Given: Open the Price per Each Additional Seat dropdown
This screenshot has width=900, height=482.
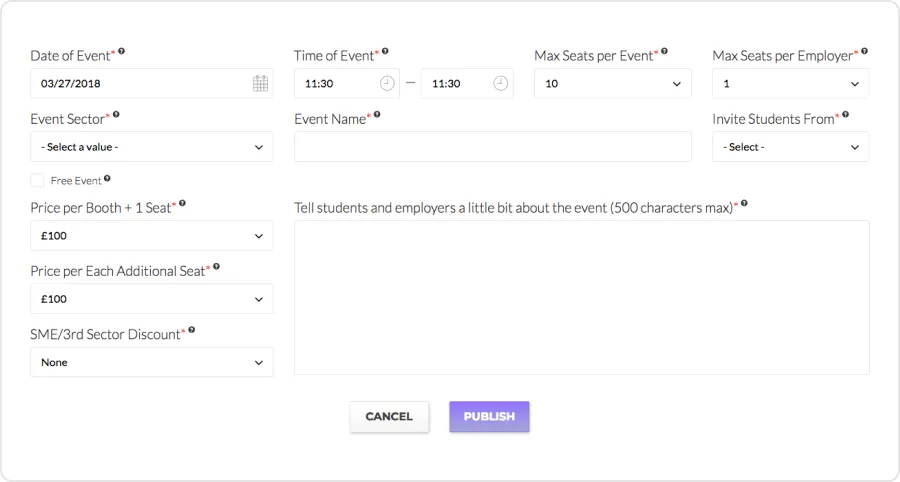Looking at the screenshot, I should pos(152,298).
